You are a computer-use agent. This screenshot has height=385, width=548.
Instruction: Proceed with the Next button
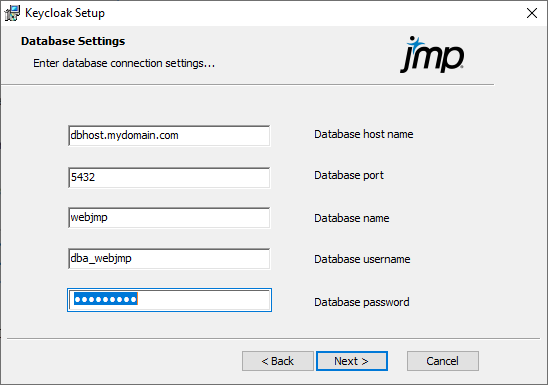point(352,361)
